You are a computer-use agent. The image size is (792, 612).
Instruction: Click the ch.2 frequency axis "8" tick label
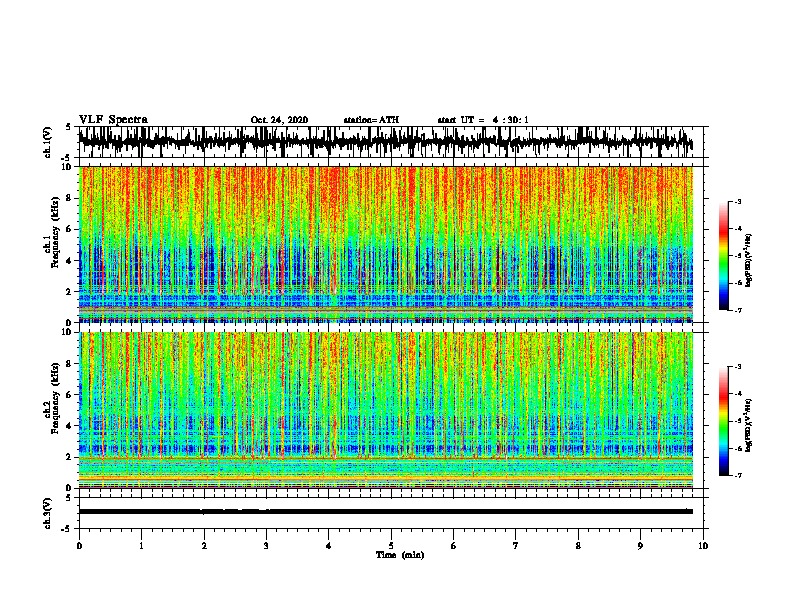70,363
